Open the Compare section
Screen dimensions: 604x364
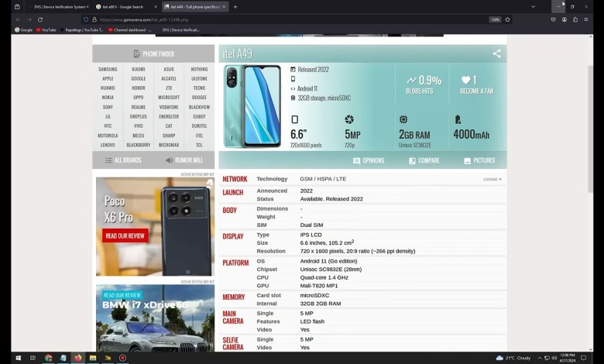[x=424, y=160]
